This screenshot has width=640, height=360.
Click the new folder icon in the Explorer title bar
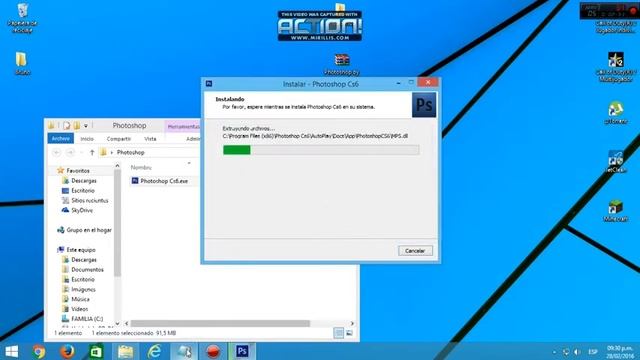(x=76, y=126)
